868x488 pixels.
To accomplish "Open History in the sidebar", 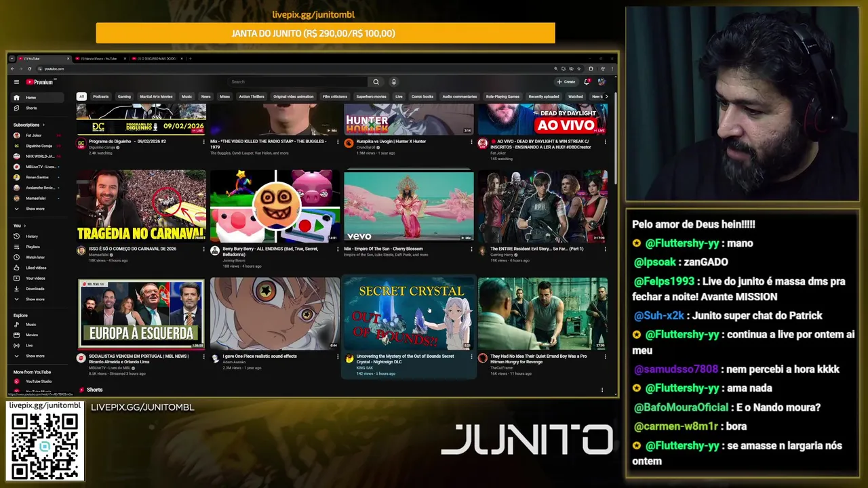I will pyautogui.click(x=37, y=237).
